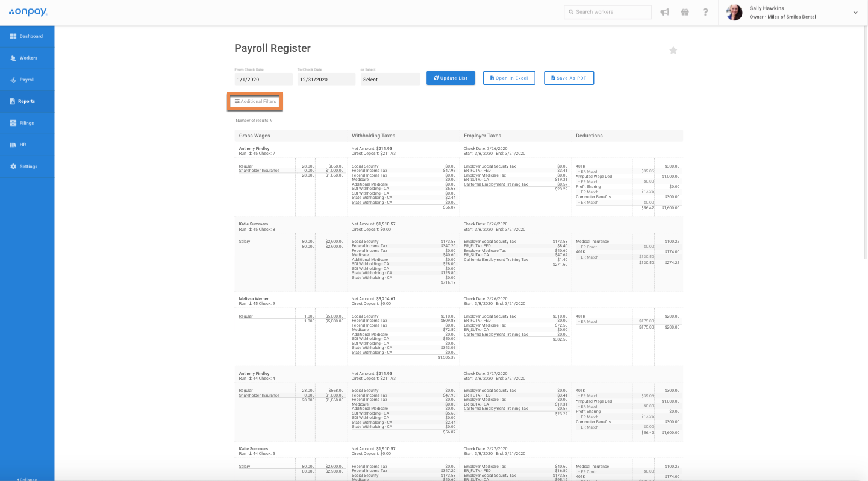This screenshot has height=481, width=868.
Task: Edit the From Check Date field
Action: (x=263, y=79)
